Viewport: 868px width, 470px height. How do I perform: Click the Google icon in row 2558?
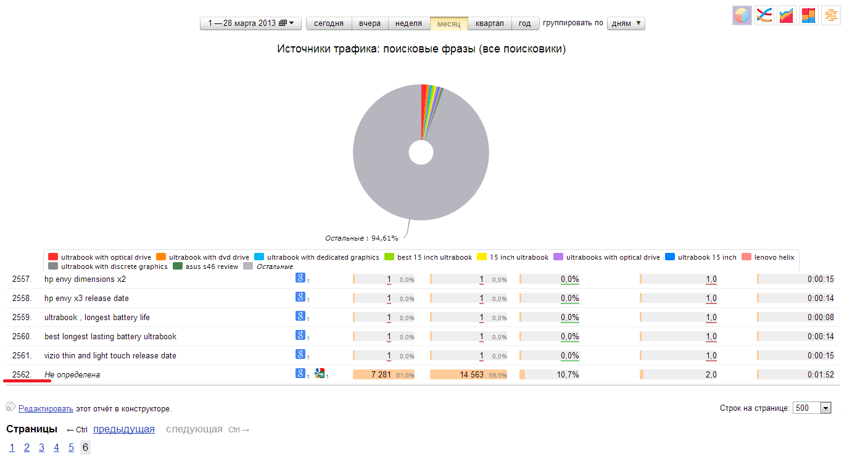(300, 297)
